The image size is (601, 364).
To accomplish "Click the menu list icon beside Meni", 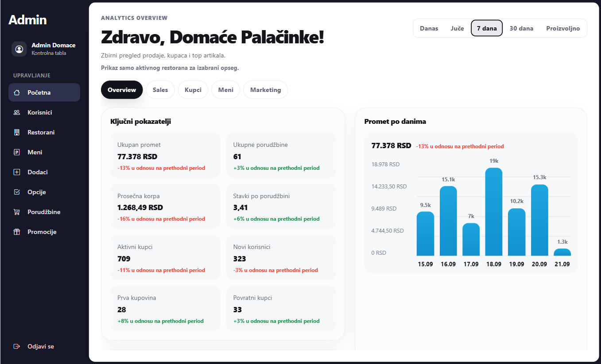I will [x=17, y=152].
